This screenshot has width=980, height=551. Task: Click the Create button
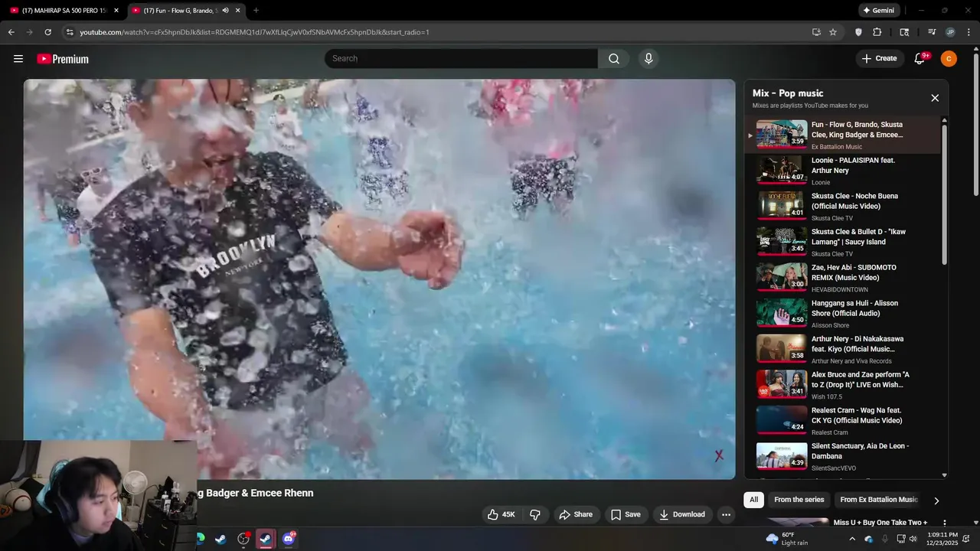pyautogui.click(x=880, y=59)
